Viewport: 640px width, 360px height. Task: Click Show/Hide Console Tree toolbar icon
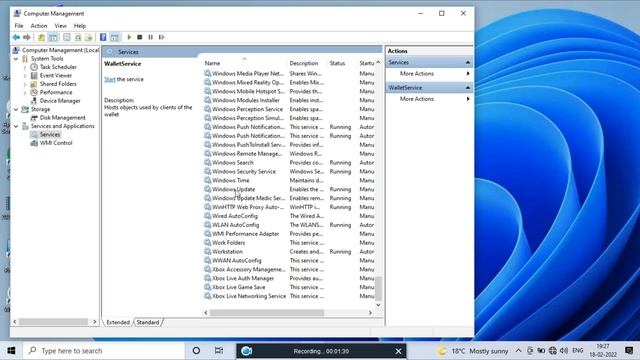53,37
